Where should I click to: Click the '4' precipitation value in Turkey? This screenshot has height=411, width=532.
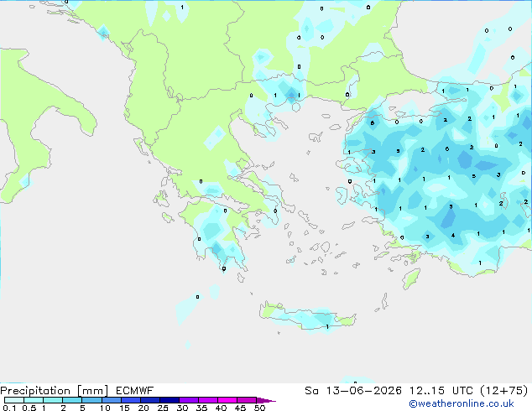[x=453, y=235]
